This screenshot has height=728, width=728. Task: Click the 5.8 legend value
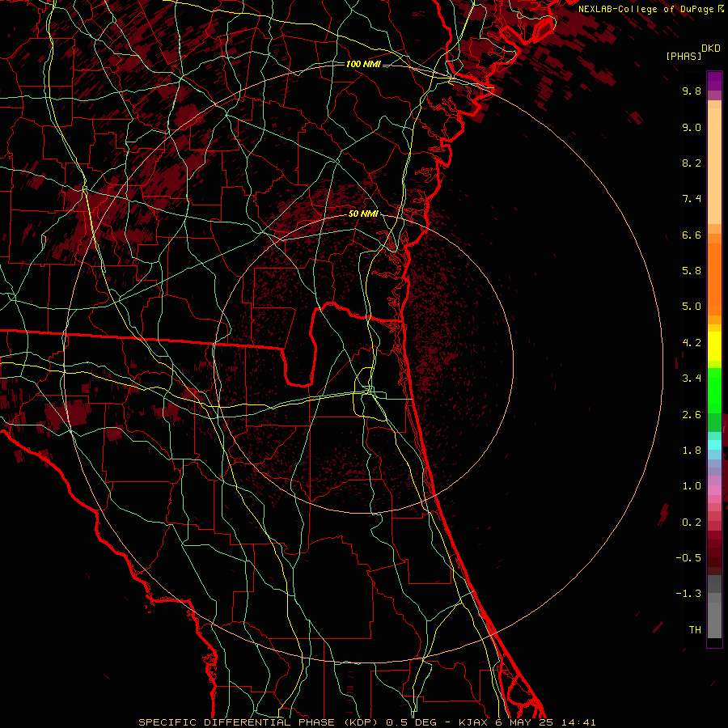[692, 271]
